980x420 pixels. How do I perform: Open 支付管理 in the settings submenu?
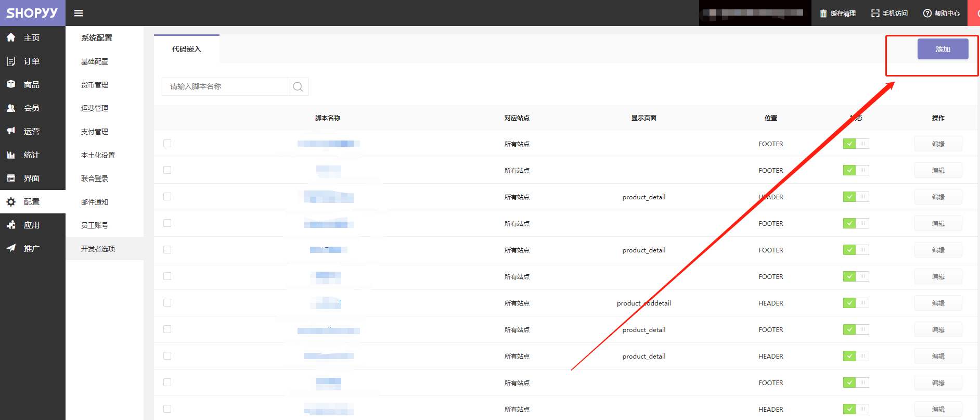[95, 132]
